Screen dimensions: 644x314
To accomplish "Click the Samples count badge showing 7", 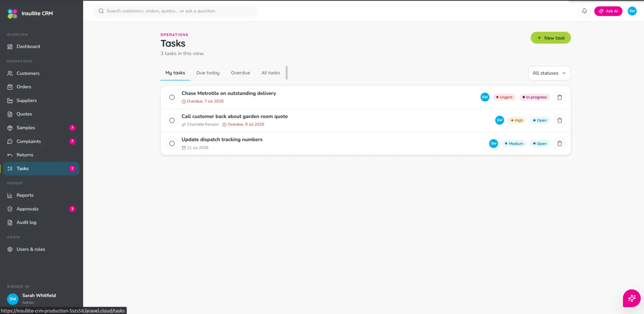I will point(72,128).
